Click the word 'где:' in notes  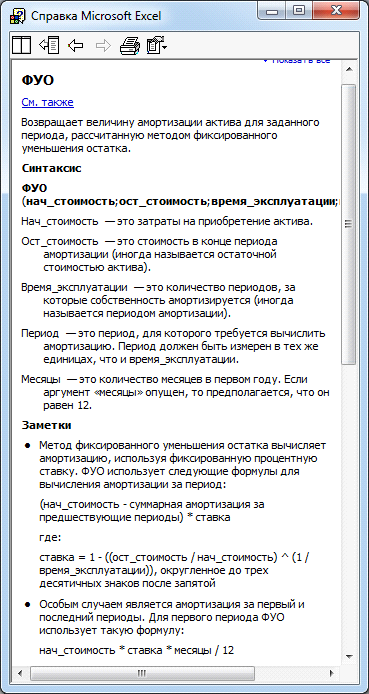tap(50, 538)
